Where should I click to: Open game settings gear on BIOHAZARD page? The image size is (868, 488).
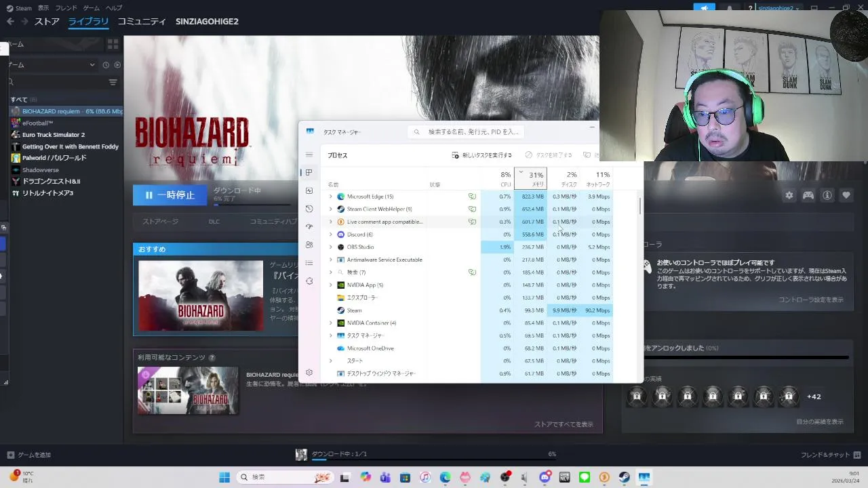(x=789, y=195)
